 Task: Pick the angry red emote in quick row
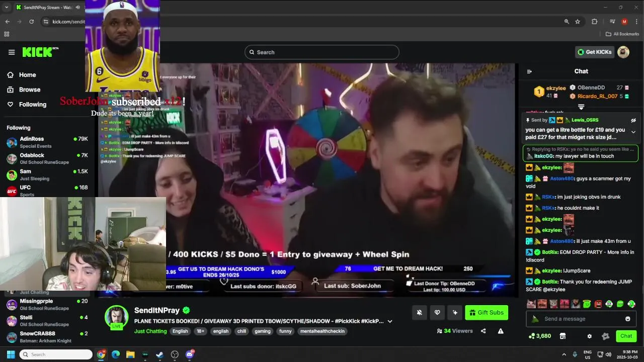point(598,304)
